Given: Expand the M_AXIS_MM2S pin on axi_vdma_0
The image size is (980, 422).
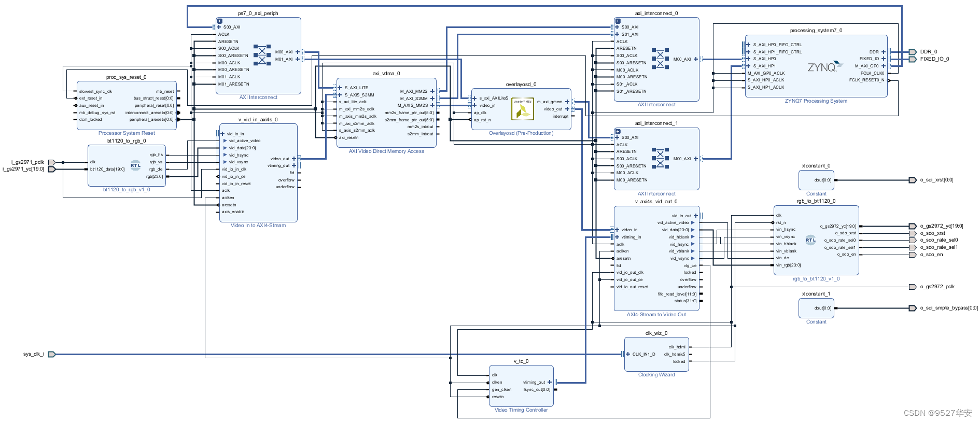Looking at the screenshot, I should pos(432,105).
